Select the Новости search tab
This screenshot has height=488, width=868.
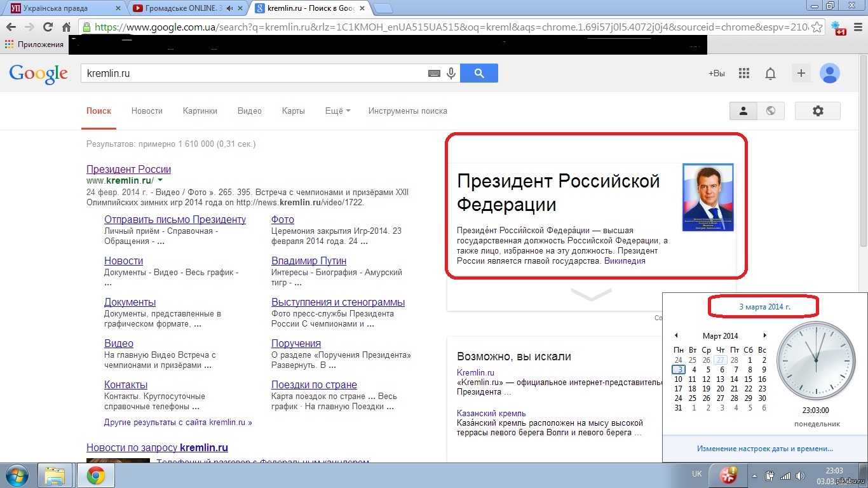coord(147,111)
